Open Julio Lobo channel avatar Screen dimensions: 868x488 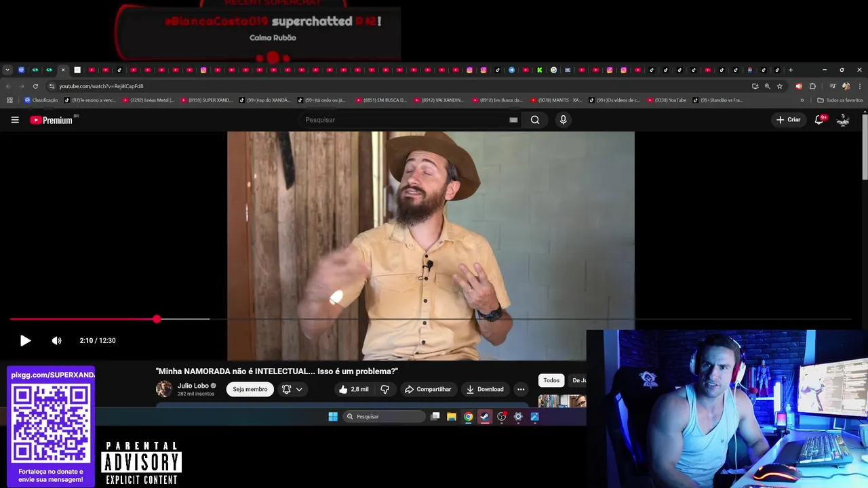click(x=164, y=389)
